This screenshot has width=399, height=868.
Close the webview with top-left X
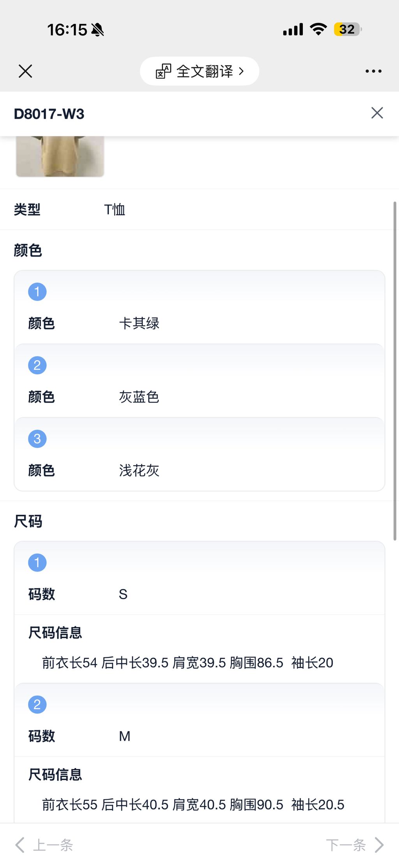25,71
